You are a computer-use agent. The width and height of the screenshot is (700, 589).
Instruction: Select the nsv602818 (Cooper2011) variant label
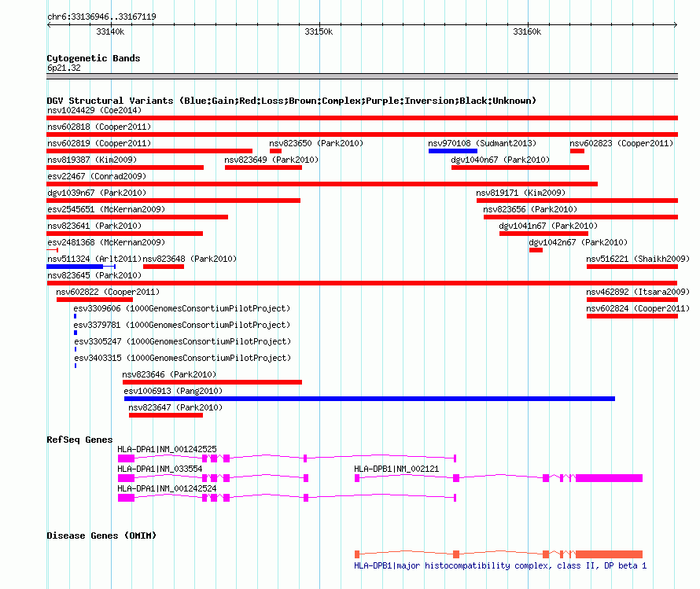[x=99, y=127]
